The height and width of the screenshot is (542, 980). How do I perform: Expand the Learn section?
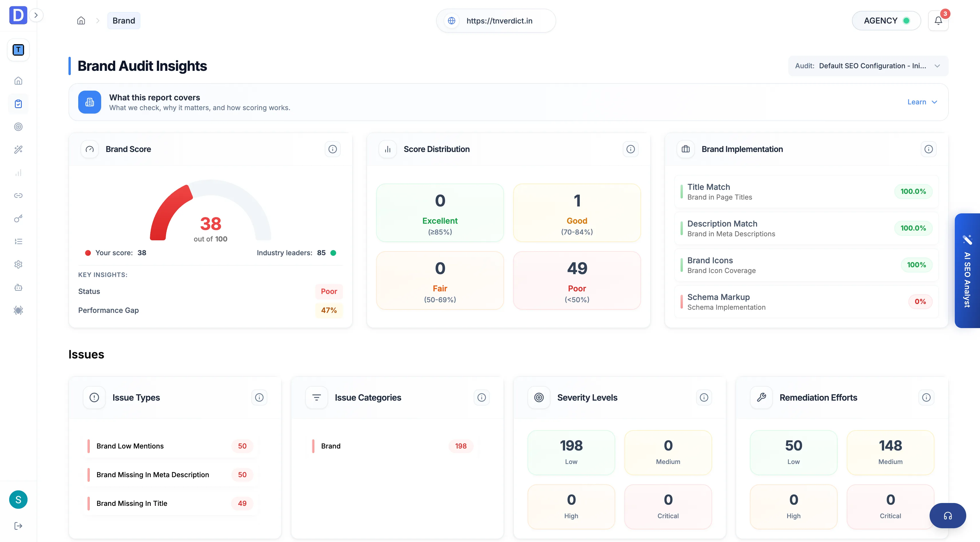pos(922,102)
